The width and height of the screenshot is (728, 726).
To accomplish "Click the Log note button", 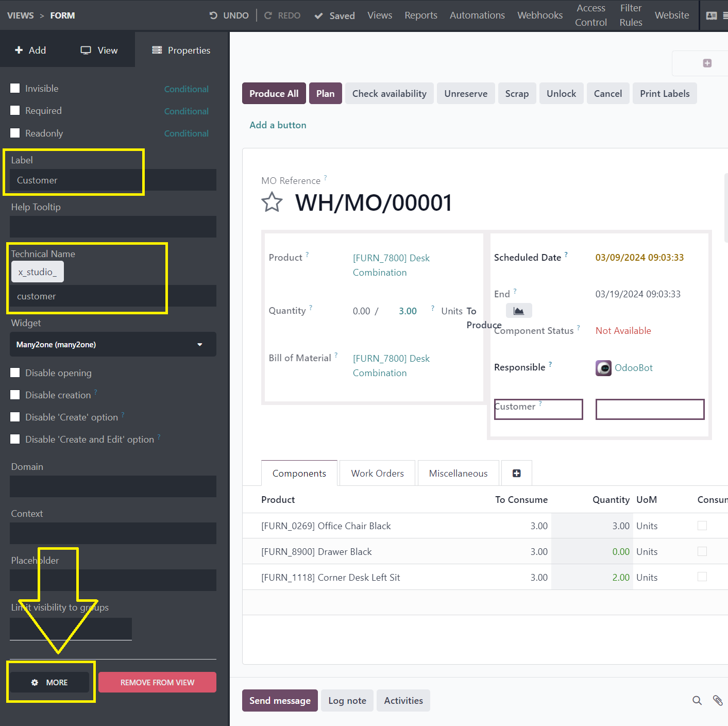I will (347, 700).
